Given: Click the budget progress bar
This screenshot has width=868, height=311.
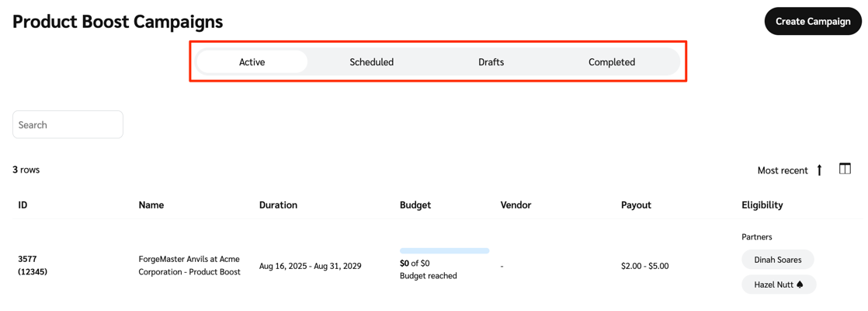Looking at the screenshot, I should pos(444,250).
